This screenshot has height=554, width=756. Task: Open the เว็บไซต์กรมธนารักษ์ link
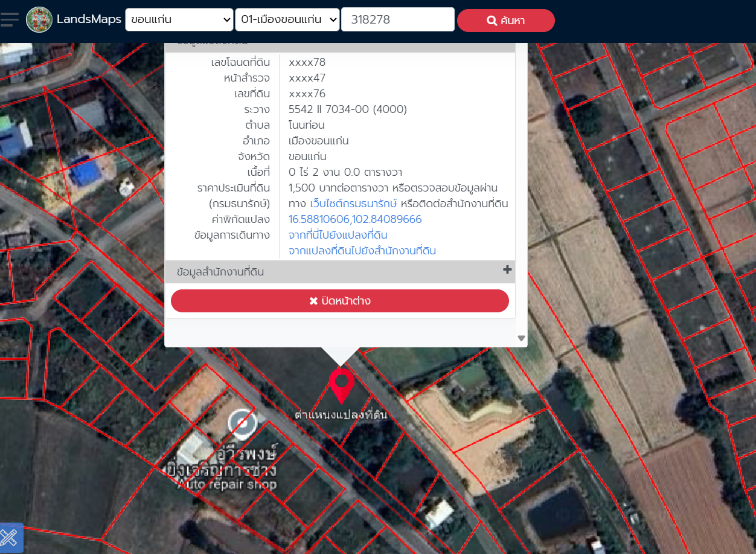point(353,204)
